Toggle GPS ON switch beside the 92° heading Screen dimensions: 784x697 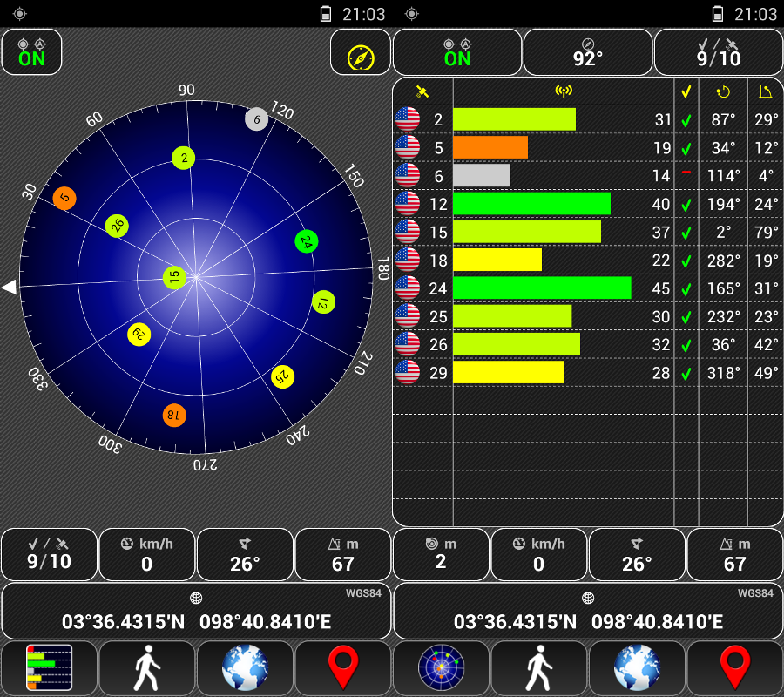tap(456, 53)
